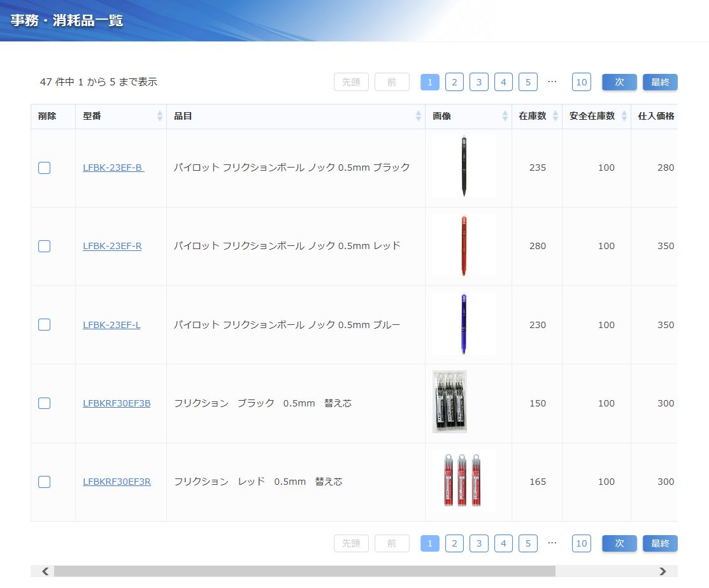
Task: Open black Frixion pen product image
Action: (463, 167)
